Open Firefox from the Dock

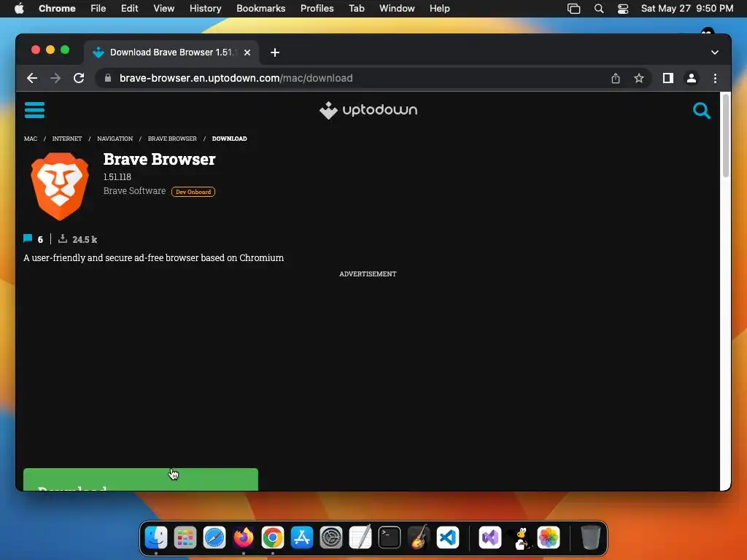(244, 537)
